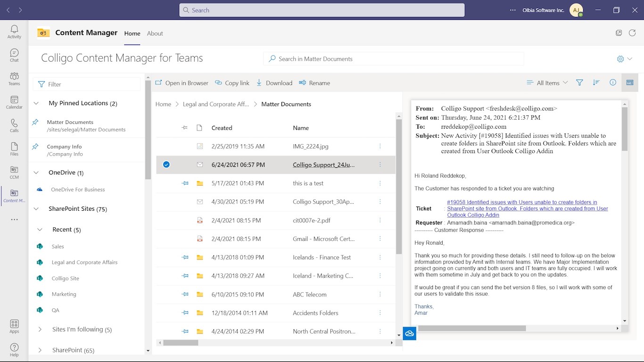Collapse the SharePoint Sites section
Image resolution: width=644 pixels, height=362 pixels.
(x=36, y=209)
